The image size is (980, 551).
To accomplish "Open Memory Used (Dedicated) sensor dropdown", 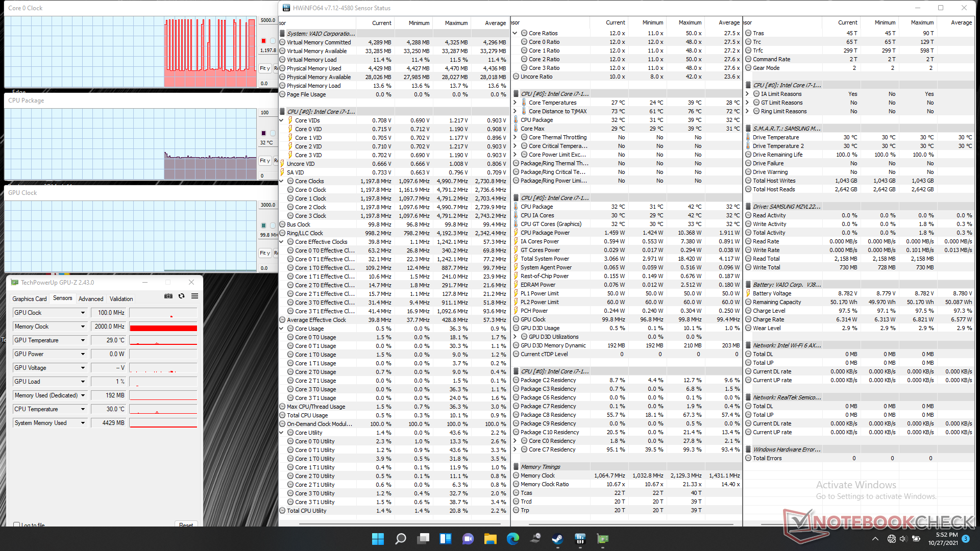I will (83, 395).
